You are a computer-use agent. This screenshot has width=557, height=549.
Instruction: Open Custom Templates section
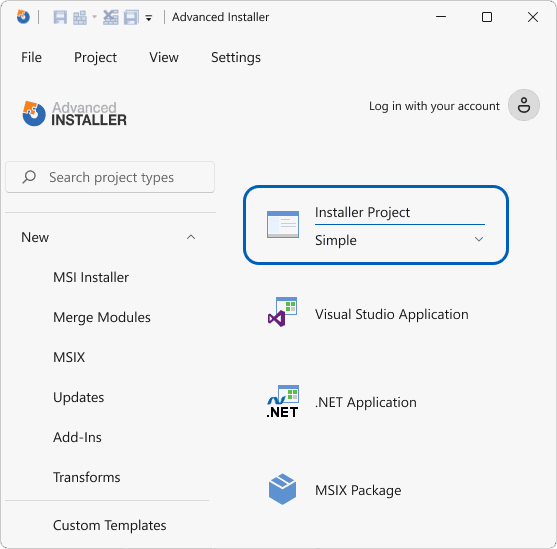point(109,525)
